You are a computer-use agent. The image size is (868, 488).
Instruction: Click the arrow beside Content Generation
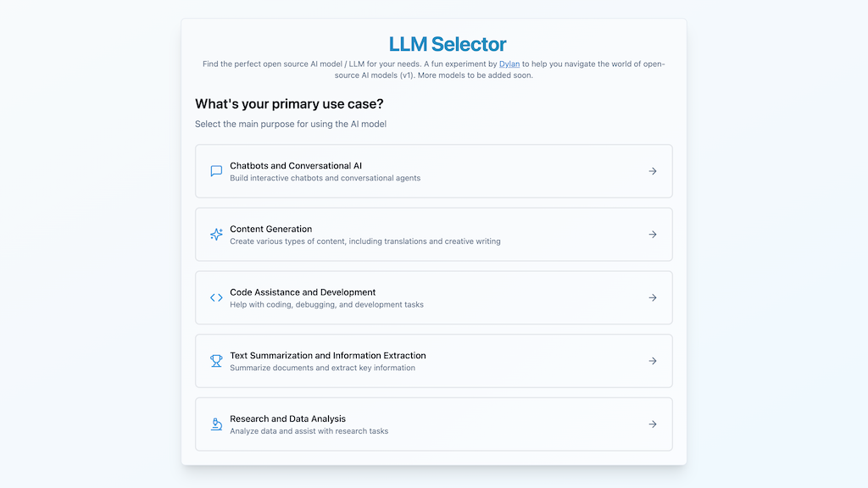click(x=652, y=234)
